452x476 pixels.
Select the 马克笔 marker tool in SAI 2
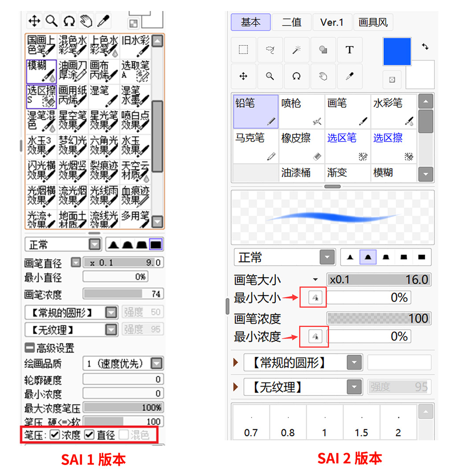pos(256,146)
